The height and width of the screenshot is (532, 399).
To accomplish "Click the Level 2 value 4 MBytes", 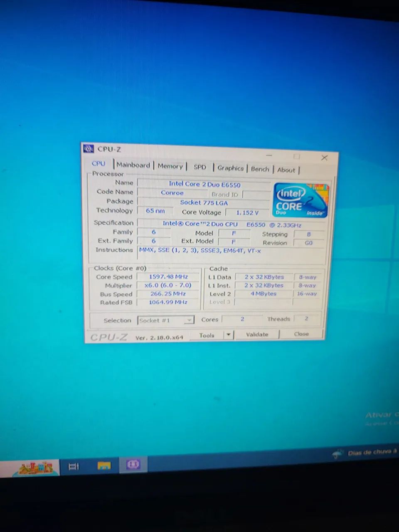I will coord(264,293).
